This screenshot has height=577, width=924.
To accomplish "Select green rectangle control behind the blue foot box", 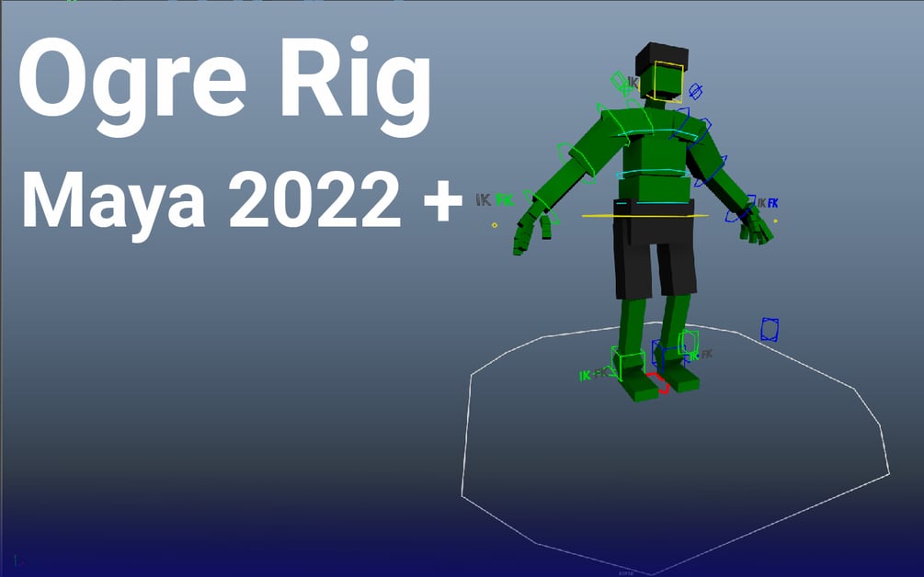I will pos(688,342).
